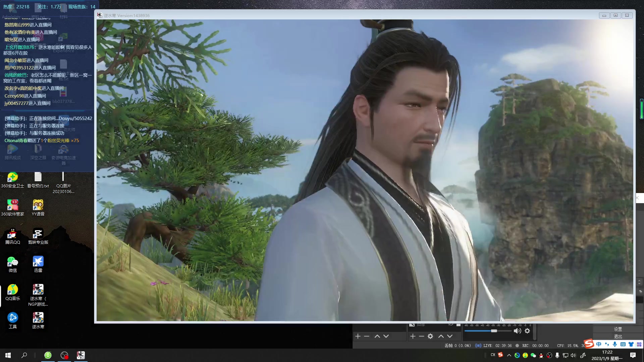Click the Sogou S logo on floating bar

tap(589, 344)
